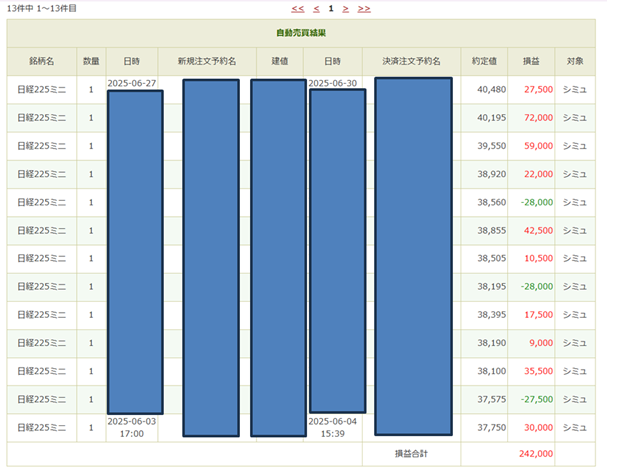The image size is (623, 470).
Task: Click 日経225ミニ in the 37,750 row
Action: pyautogui.click(x=42, y=428)
